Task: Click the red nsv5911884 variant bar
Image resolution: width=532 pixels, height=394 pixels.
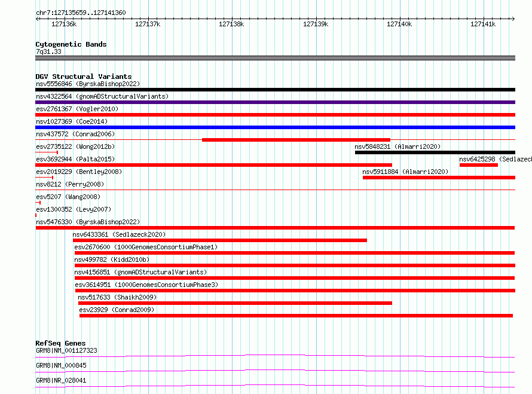Action: coord(439,178)
